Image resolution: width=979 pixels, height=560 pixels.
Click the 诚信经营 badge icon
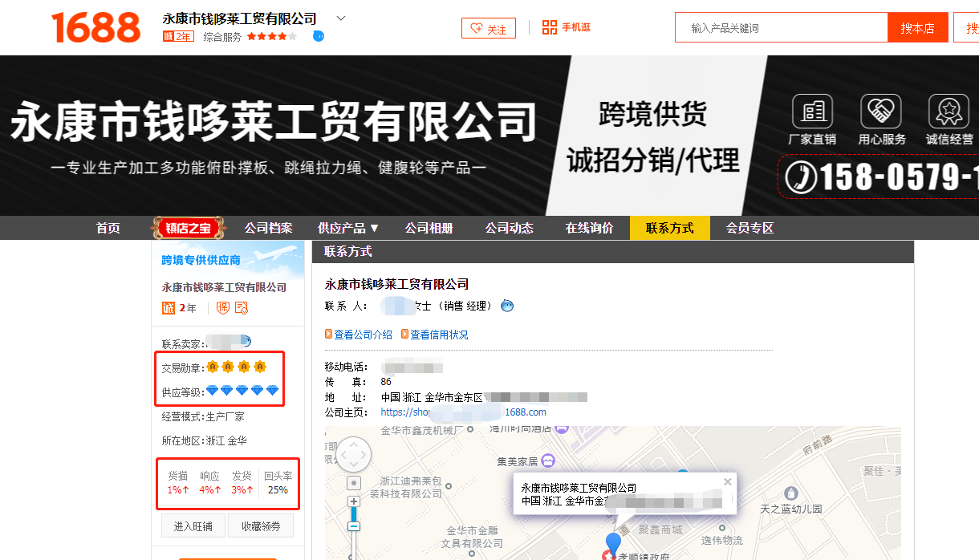(949, 111)
